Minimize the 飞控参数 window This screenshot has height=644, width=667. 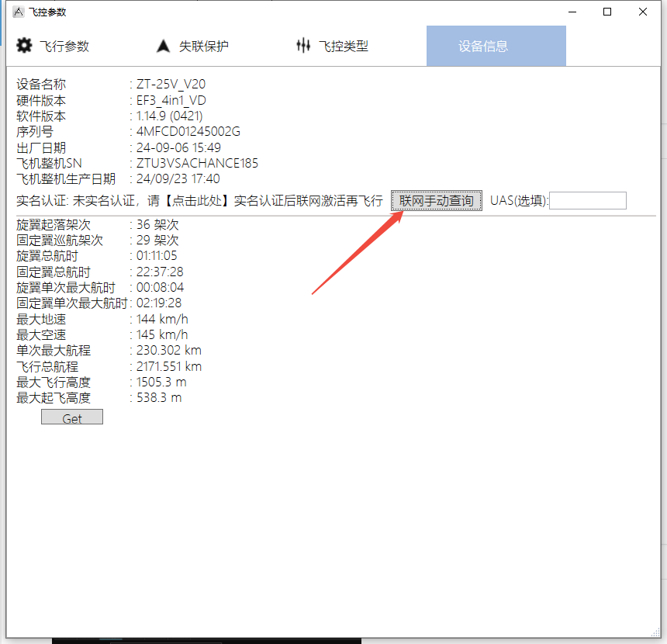572,12
